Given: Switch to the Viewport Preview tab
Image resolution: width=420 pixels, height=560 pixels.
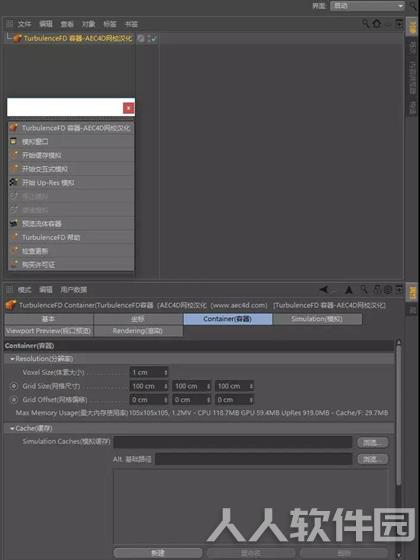Looking at the screenshot, I should 49,331.
